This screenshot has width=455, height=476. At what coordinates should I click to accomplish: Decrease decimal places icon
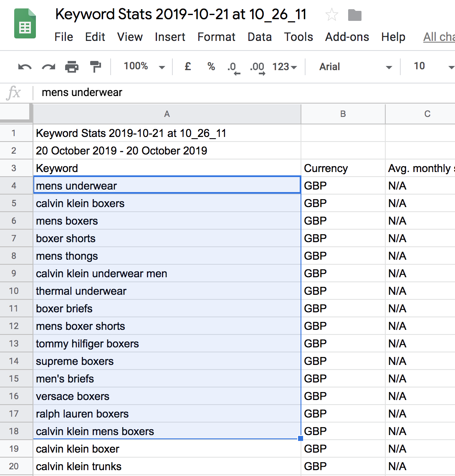pos(233,67)
